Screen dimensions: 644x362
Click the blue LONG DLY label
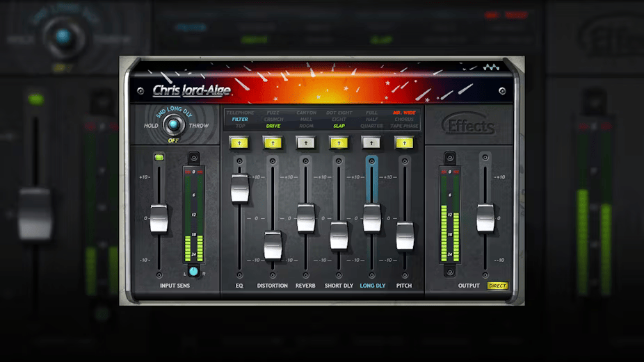pos(373,286)
